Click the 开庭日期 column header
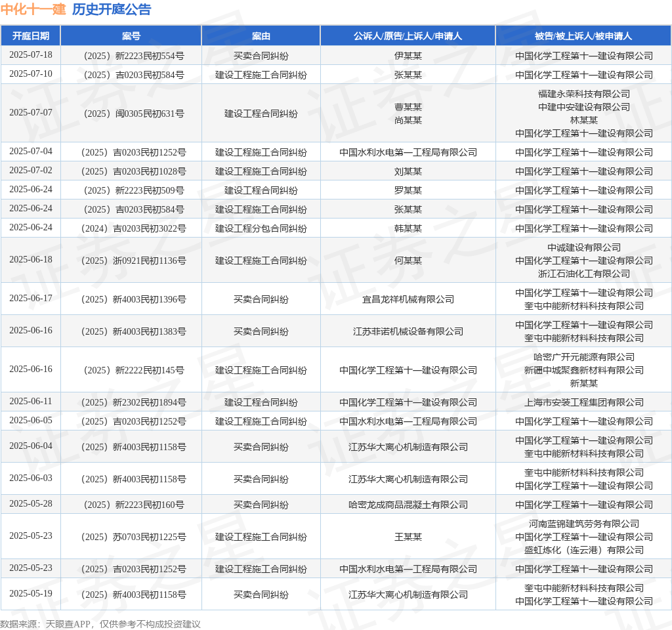Screen dimensions: 672x630 [30, 36]
